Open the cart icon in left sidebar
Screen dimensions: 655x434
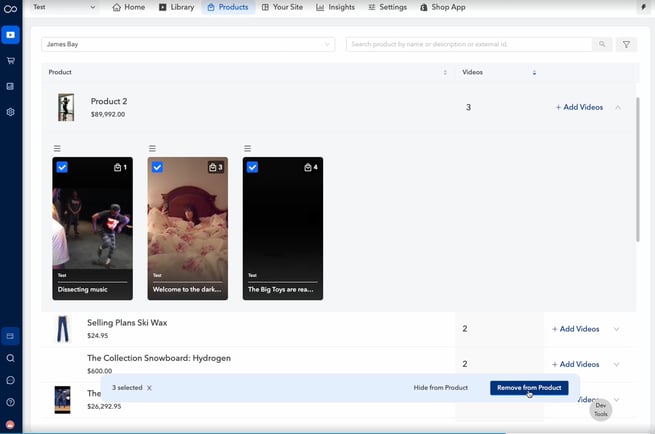click(10, 61)
